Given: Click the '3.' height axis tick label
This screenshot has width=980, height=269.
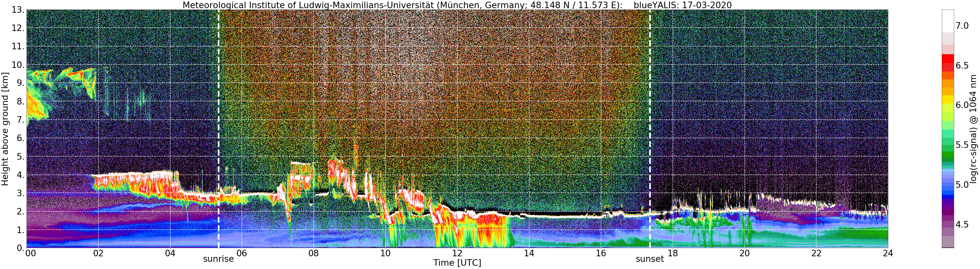Looking at the screenshot, I should (21, 193).
